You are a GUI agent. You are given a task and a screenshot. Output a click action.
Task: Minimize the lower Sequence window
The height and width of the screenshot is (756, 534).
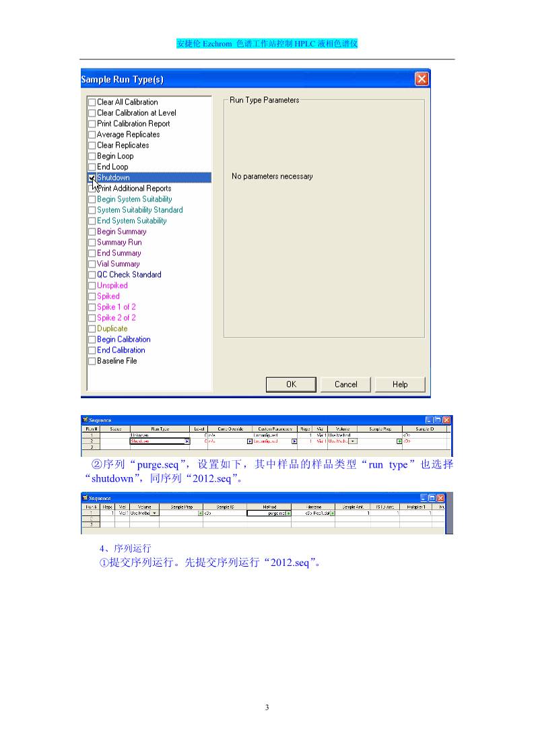pos(422,498)
